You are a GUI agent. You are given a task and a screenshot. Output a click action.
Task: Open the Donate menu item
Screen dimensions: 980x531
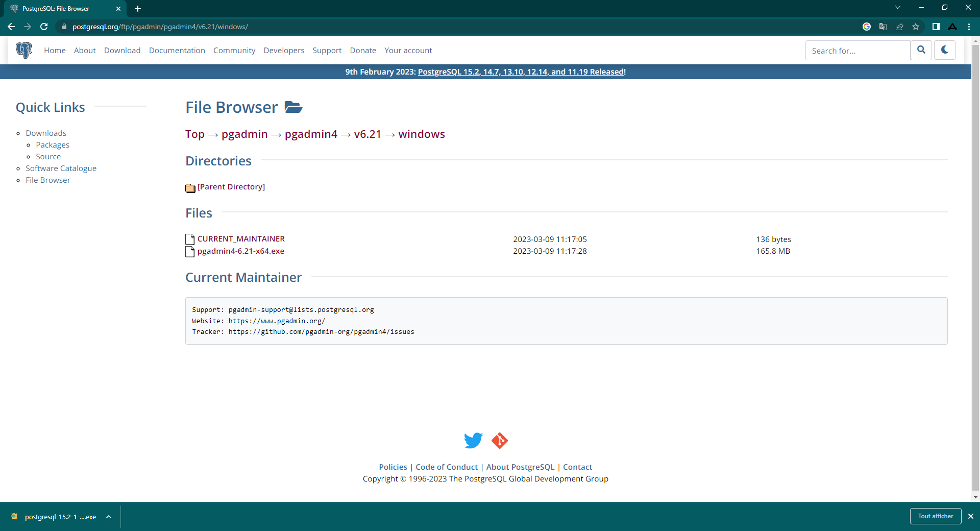coord(363,50)
